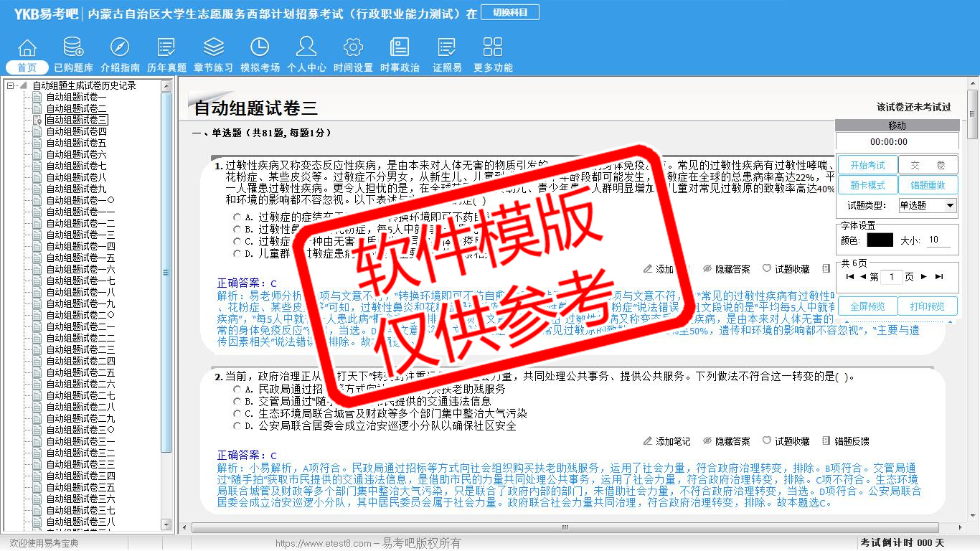Open the black font color swatch
The height and width of the screenshot is (551, 980).
point(880,240)
